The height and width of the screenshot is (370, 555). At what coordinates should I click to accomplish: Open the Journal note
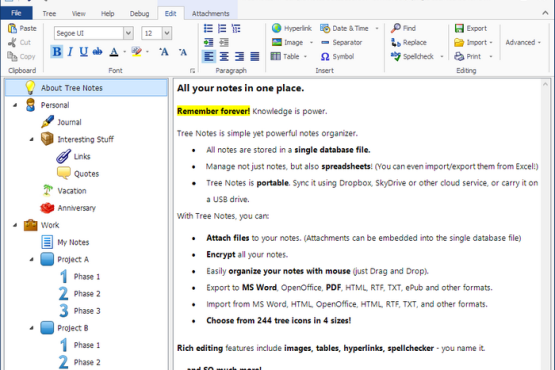69,122
